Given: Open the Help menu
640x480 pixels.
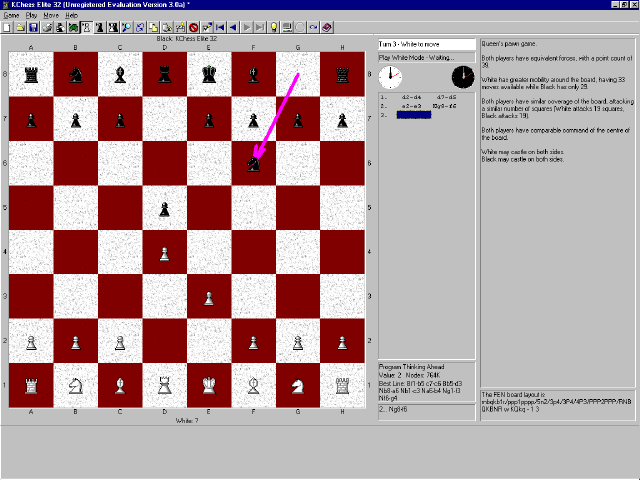Looking at the screenshot, I should [71, 16].
